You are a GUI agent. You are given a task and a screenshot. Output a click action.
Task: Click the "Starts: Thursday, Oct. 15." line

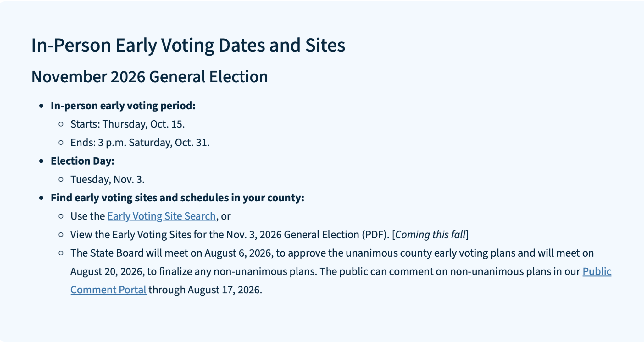point(128,124)
